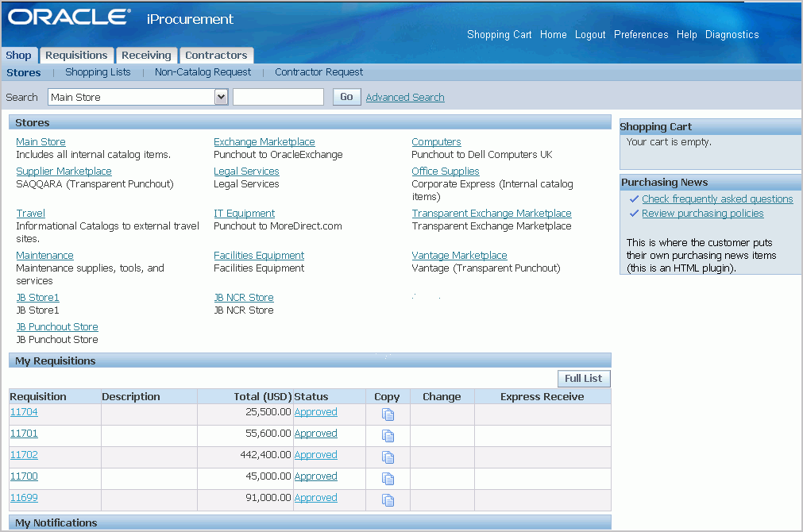Screen dimensions: 803x532
Task: Open requisition 11702
Action: [x=24, y=455]
